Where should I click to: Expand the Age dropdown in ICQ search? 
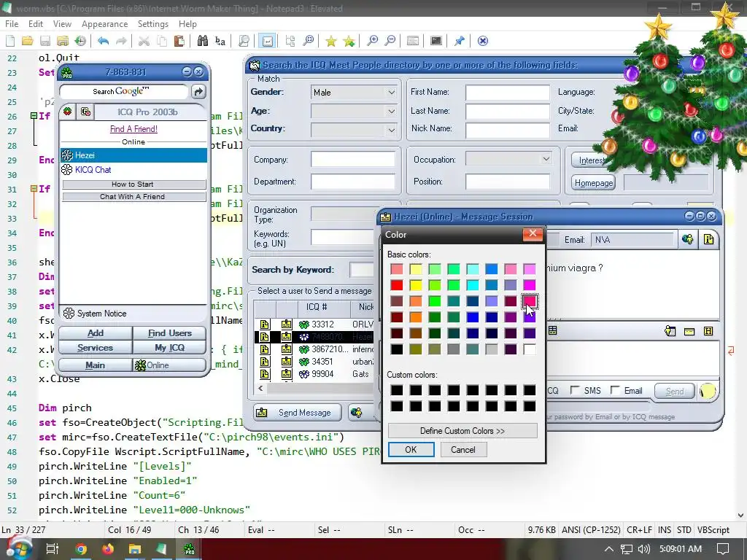(x=391, y=111)
